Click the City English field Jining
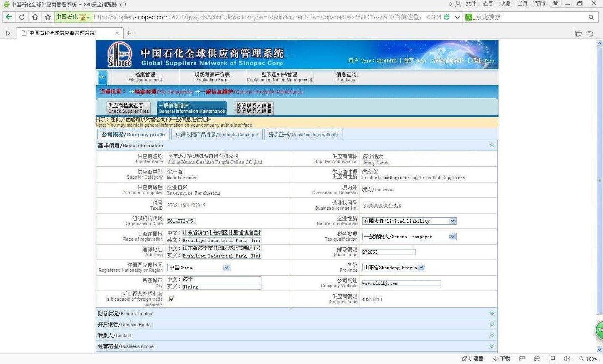The width and height of the screenshot is (603, 364). pos(222,287)
